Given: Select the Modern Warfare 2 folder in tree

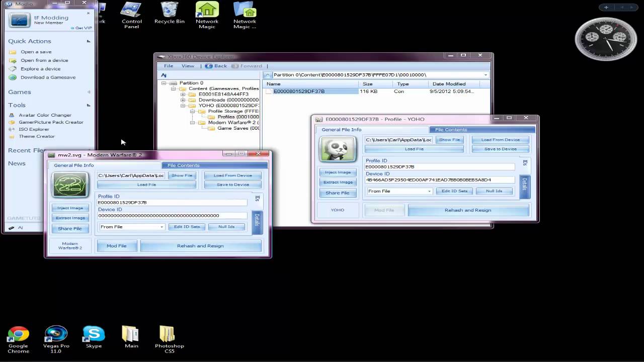Looking at the screenshot, I should [x=229, y=122].
